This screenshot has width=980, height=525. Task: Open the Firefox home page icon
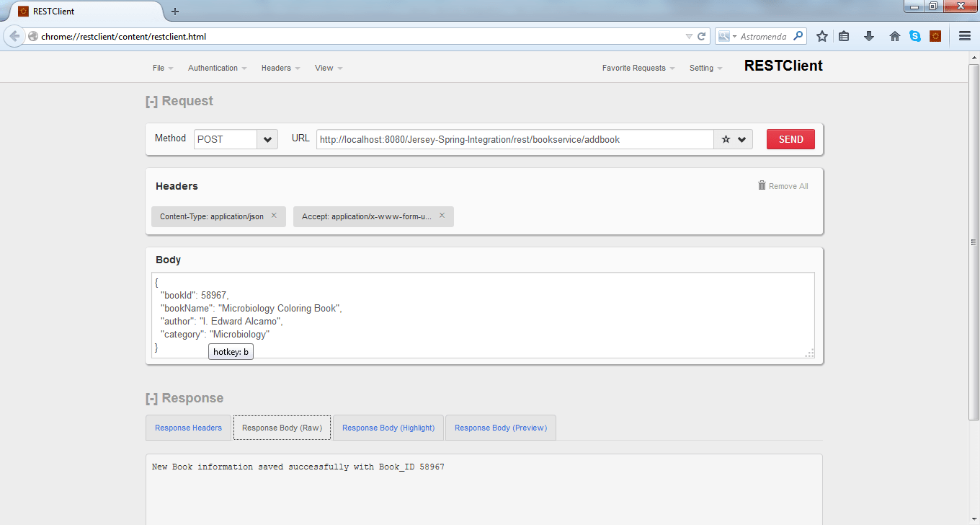click(x=894, y=35)
